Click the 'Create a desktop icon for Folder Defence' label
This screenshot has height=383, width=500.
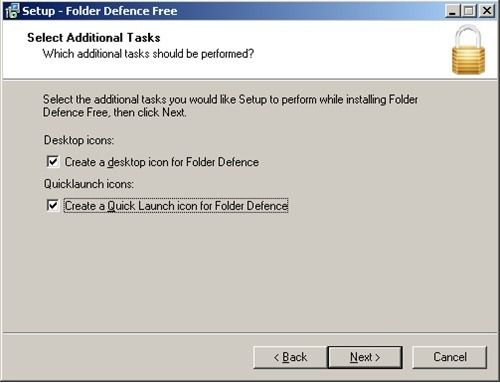click(162, 162)
